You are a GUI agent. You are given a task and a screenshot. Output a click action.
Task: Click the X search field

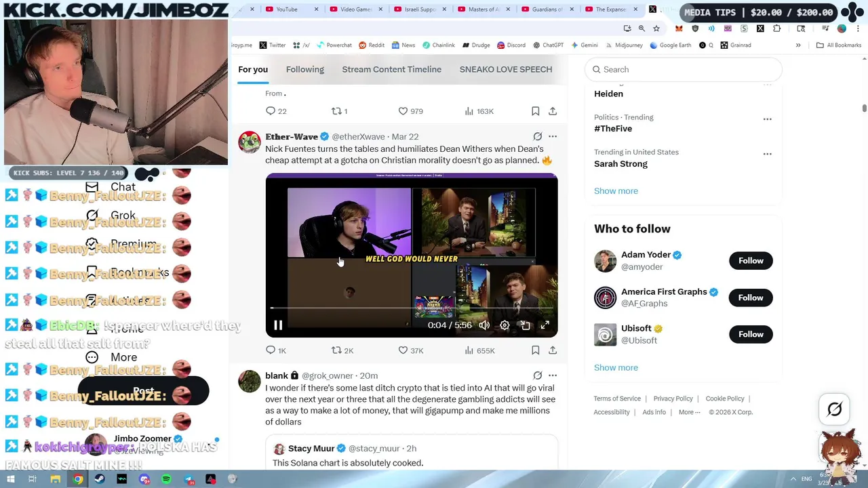(684, 69)
